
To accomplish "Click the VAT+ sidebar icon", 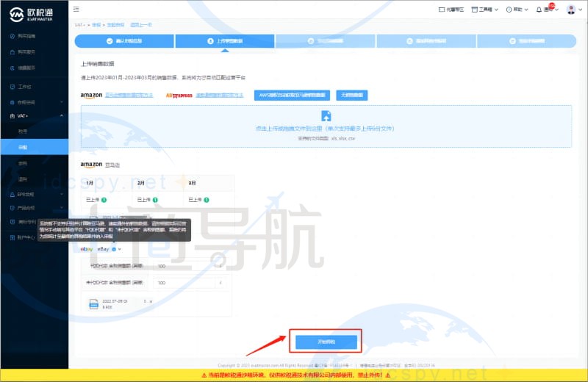I will [12, 116].
